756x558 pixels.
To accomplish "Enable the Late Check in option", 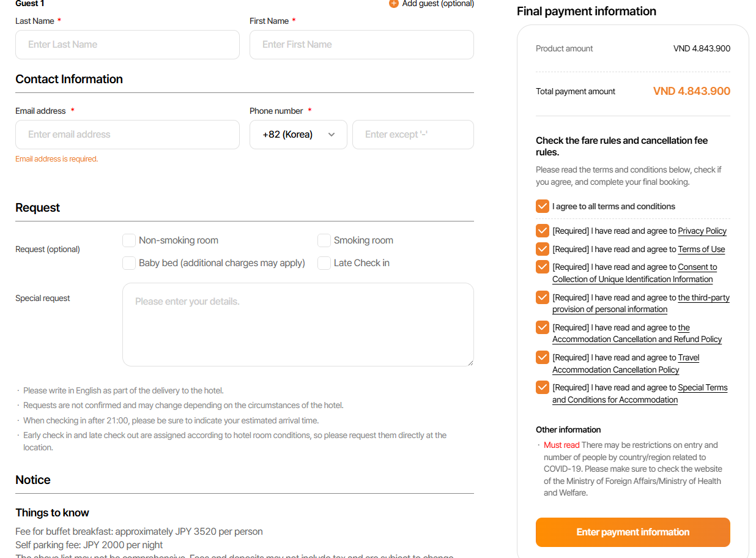I will coord(324,263).
